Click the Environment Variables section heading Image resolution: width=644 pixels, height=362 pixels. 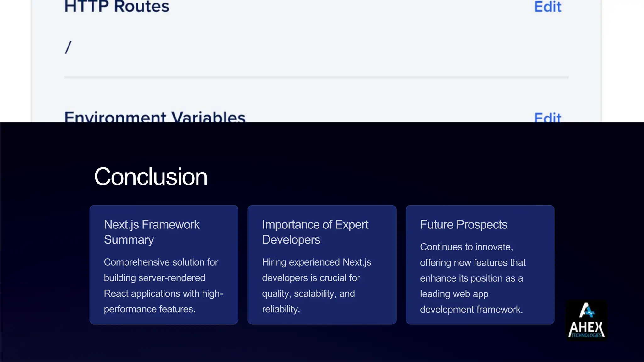point(155,117)
